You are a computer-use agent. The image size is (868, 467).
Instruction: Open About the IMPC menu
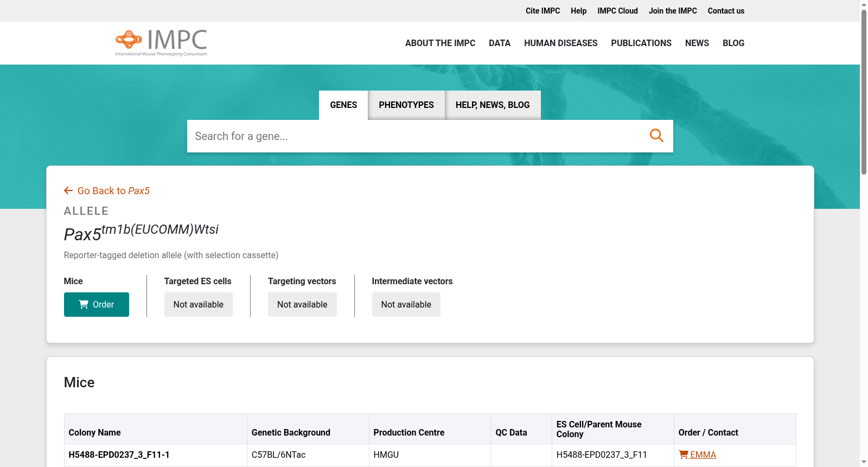440,43
